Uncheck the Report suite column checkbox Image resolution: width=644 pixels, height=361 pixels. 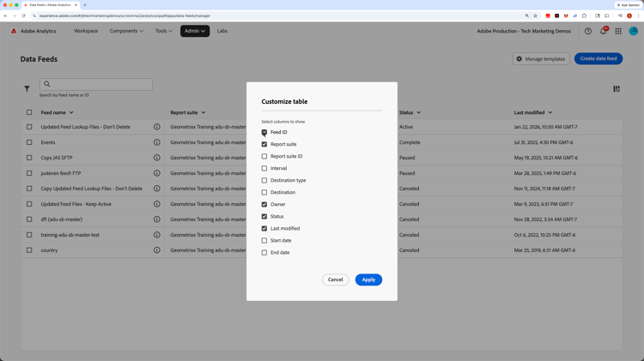coord(264,144)
